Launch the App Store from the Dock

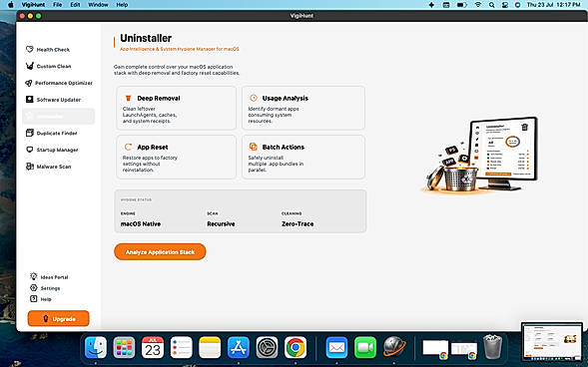click(x=239, y=347)
